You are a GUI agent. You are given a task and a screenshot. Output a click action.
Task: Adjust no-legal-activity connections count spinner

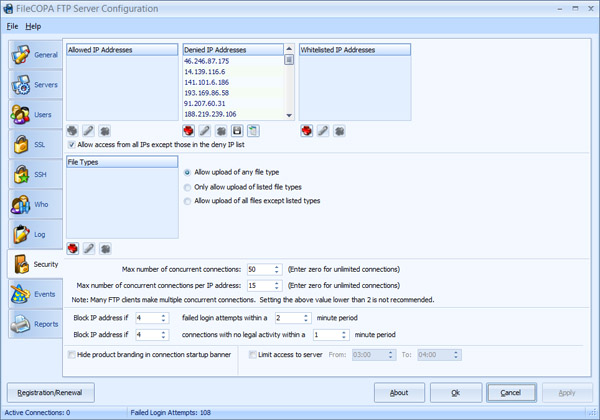(163, 335)
